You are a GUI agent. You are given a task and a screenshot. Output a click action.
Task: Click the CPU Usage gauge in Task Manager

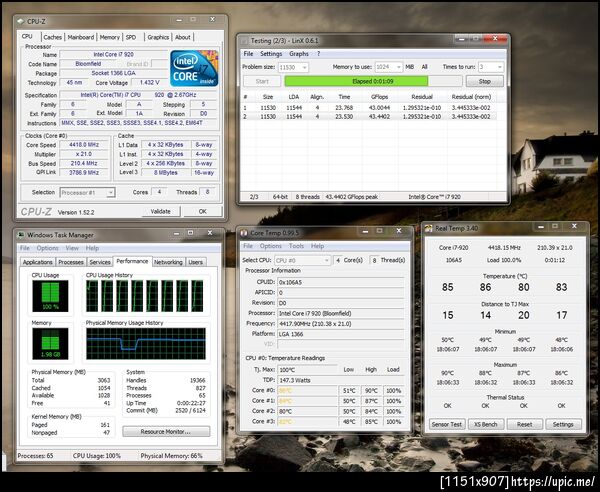pos(50,296)
